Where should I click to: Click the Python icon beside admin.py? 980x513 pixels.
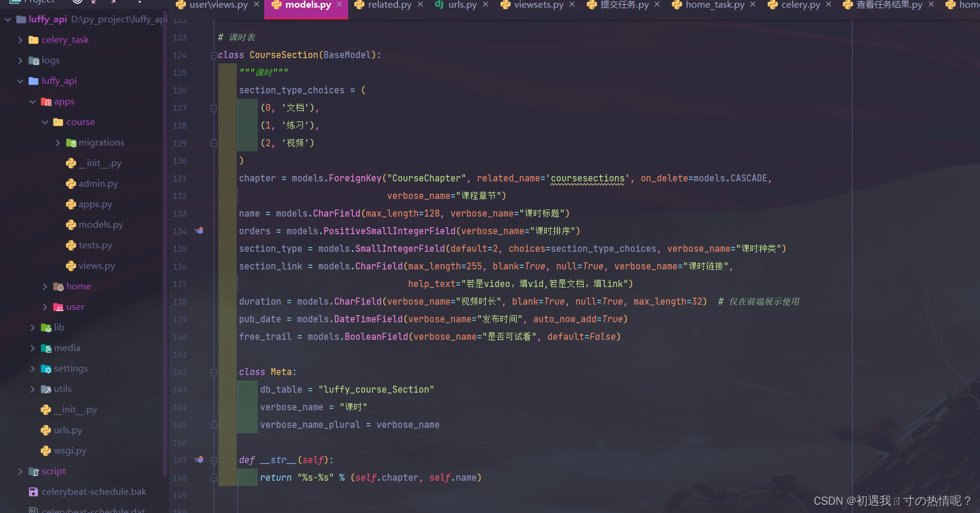tap(71, 184)
